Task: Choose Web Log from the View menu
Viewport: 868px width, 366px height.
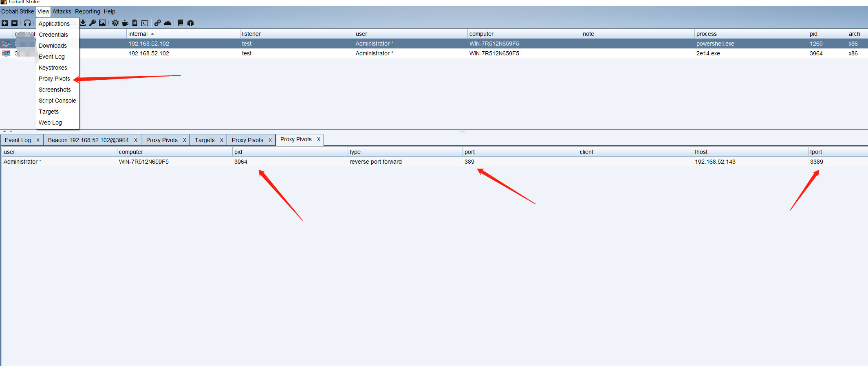Action: tap(57, 123)
